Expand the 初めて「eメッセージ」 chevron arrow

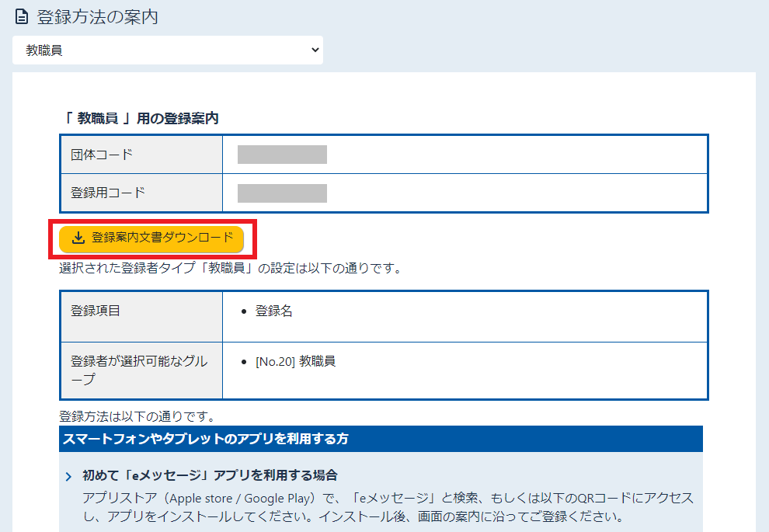click(x=68, y=476)
